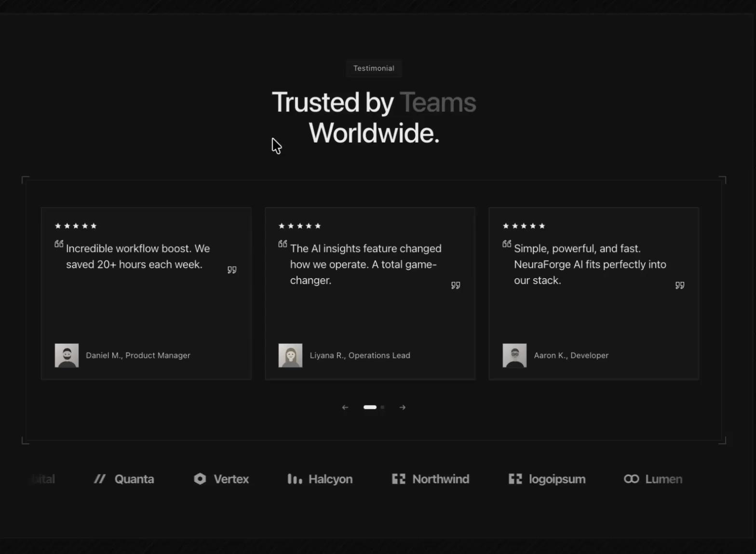
Task: Select the active elongated carousel page dot
Action: click(x=370, y=407)
